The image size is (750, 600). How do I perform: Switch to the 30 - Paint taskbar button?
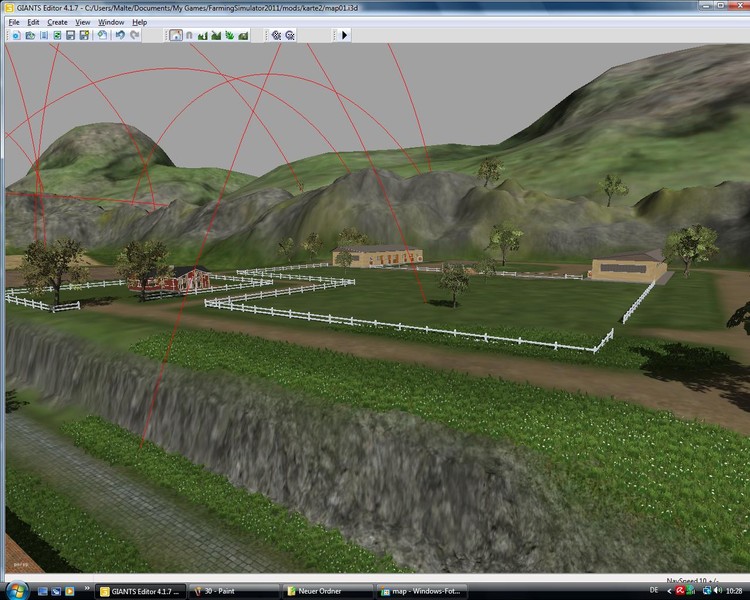233,591
